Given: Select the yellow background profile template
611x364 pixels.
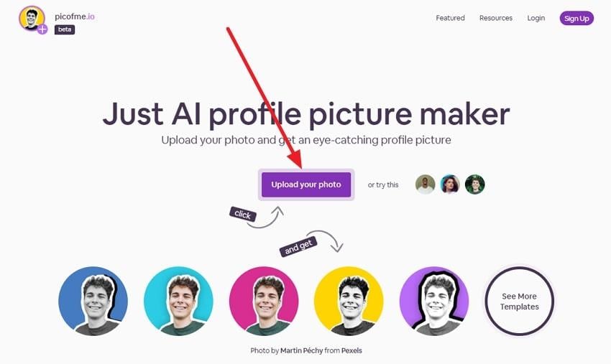Looking at the screenshot, I should [349, 301].
